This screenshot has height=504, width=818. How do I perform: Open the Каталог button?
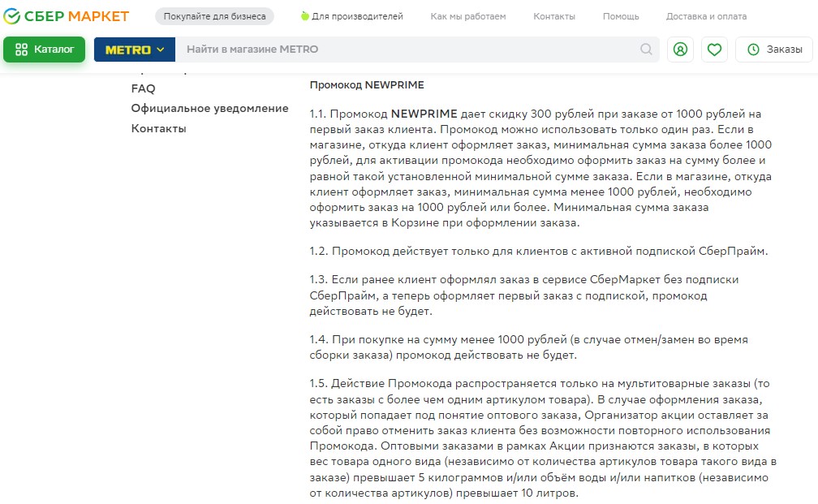[x=45, y=50]
